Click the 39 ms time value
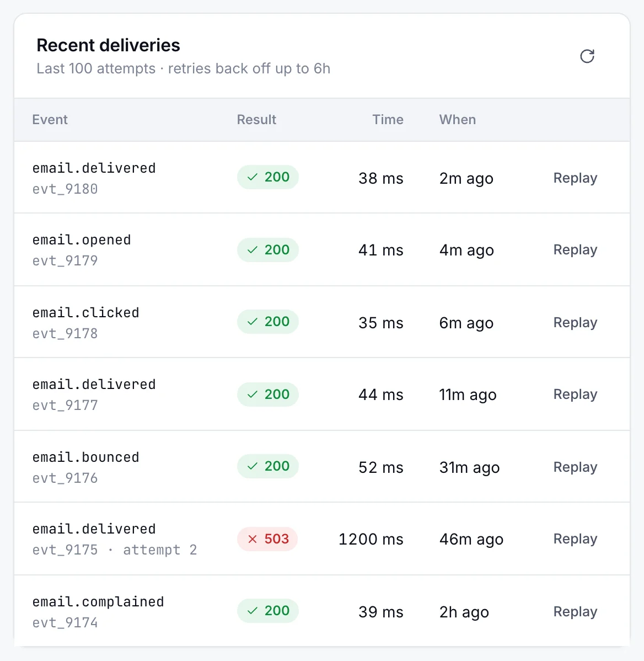Screen dimensions: 644x661 381,612
